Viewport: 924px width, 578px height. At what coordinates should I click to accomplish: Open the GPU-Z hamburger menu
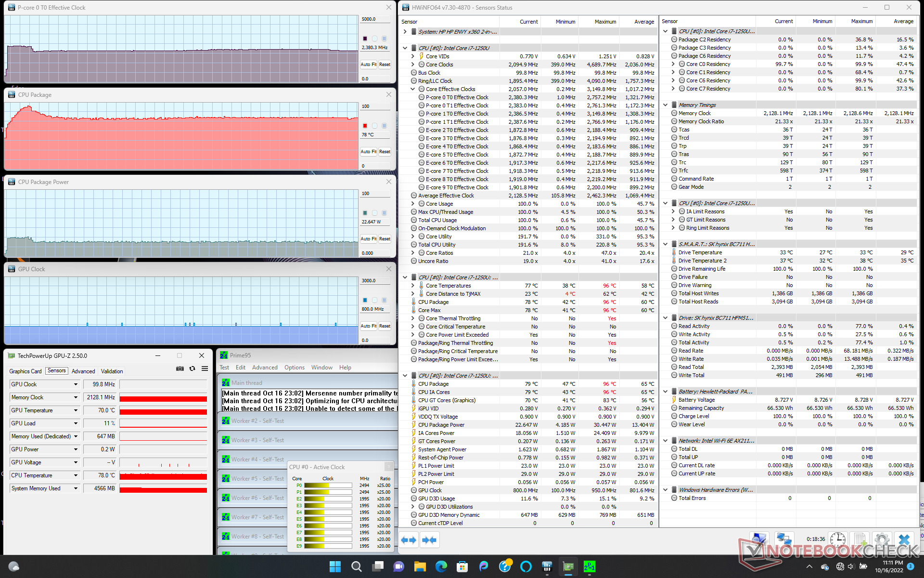205,368
